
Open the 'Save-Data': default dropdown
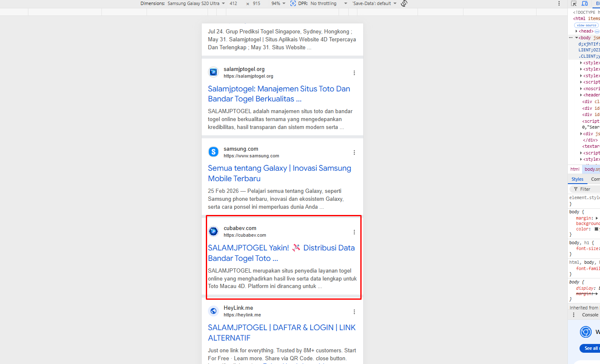click(374, 3)
